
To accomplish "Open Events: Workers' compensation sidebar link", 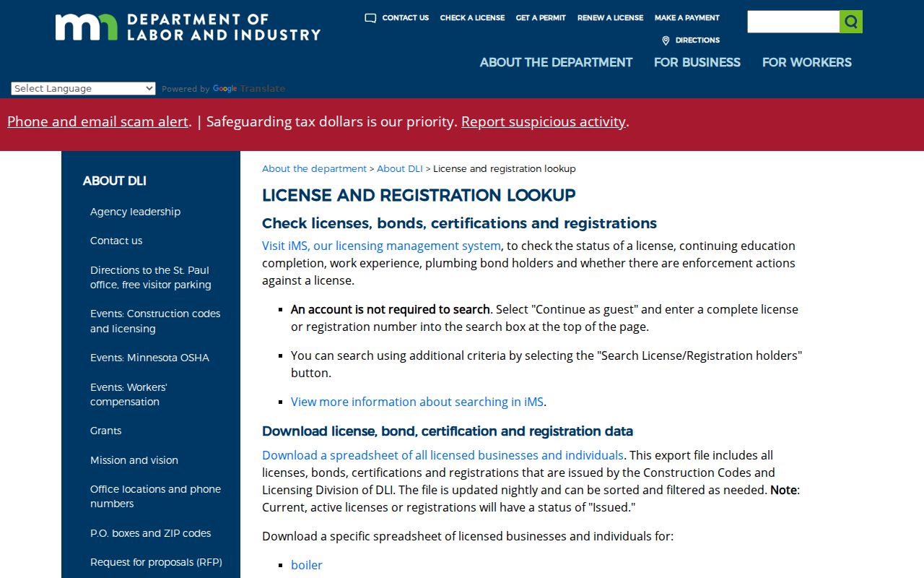I will click(128, 394).
